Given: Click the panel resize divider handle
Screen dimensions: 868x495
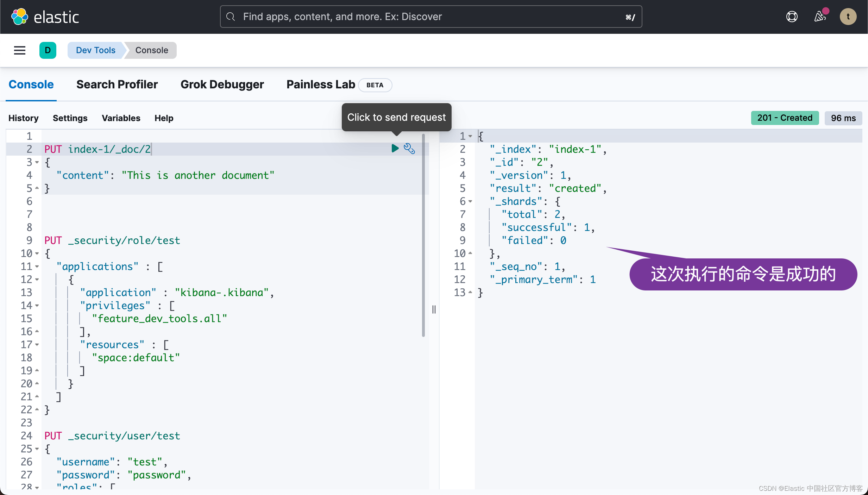Looking at the screenshot, I should (x=434, y=309).
